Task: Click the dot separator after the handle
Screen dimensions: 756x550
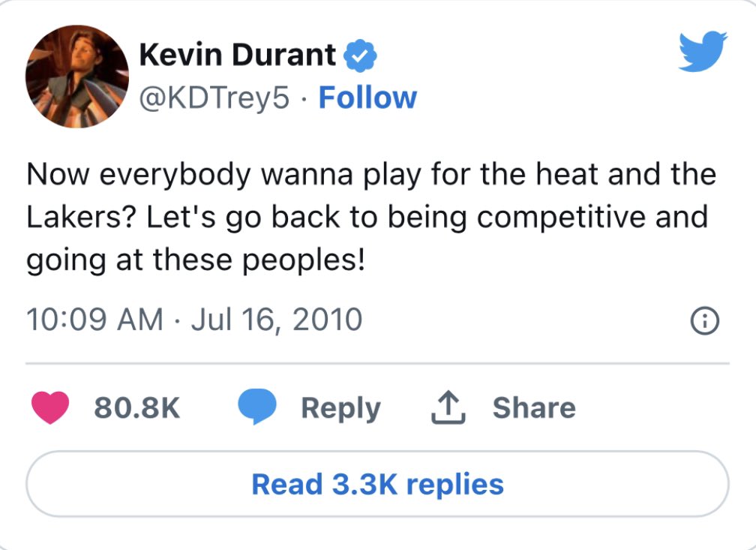Action: 305,97
